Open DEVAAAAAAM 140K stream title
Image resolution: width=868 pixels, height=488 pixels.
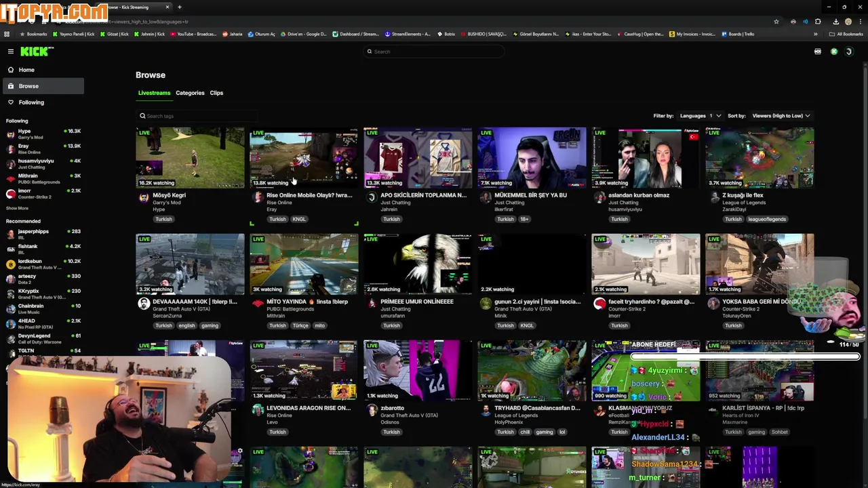195,302
